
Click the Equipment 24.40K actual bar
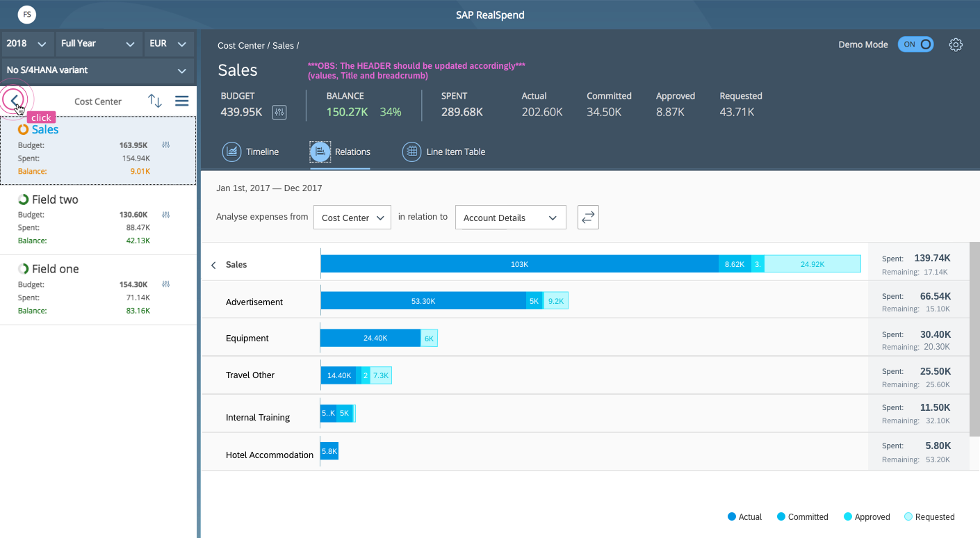pyautogui.click(x=370, y=338)
